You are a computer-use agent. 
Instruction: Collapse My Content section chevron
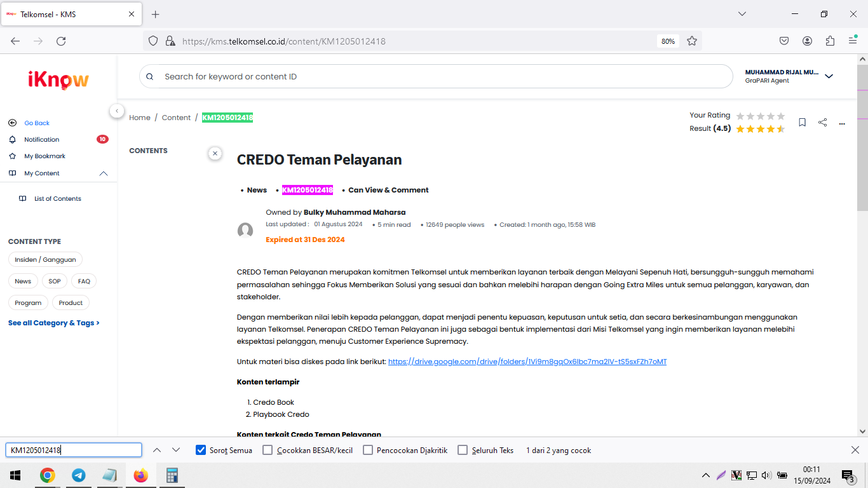104,173
